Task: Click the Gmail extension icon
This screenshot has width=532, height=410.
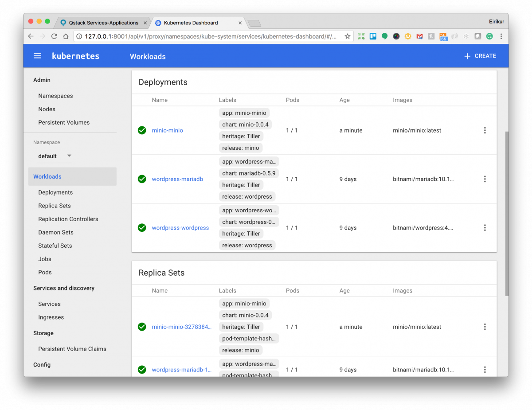Action: 419,36
